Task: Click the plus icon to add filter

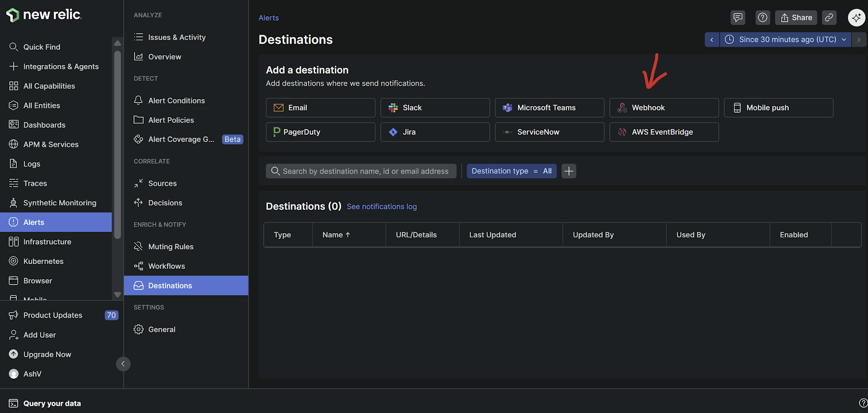Action: 569,171
